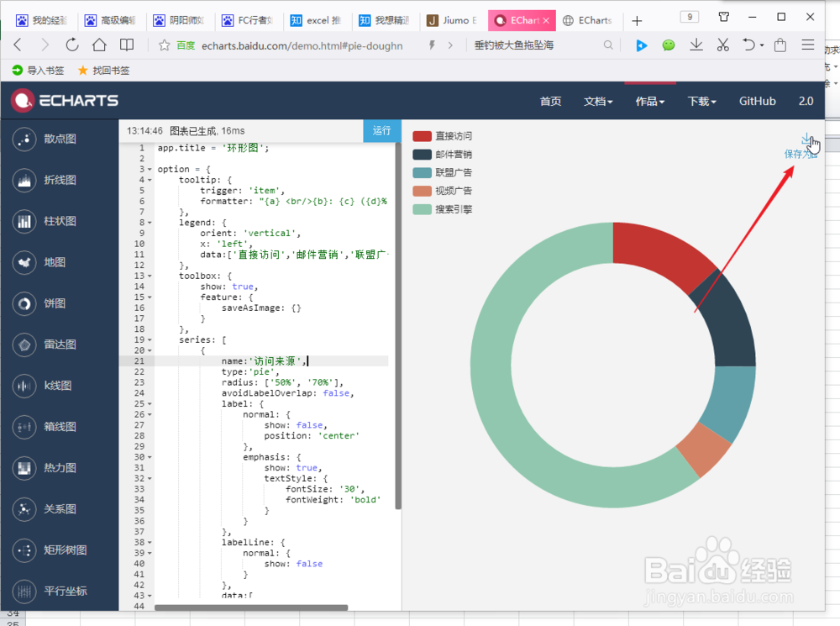The image size is (840, 626).
Task: Select the line chart (折线图) icon
Action: (24, 180)
